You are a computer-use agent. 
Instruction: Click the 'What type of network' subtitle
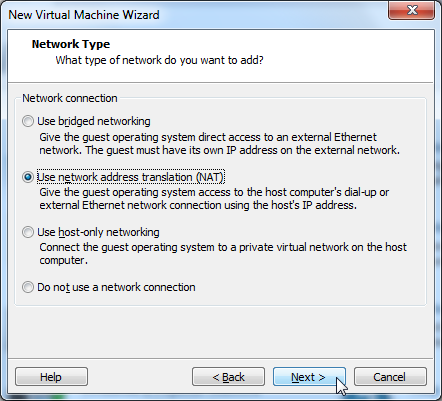pyautogui.click(x=159, y=60)
